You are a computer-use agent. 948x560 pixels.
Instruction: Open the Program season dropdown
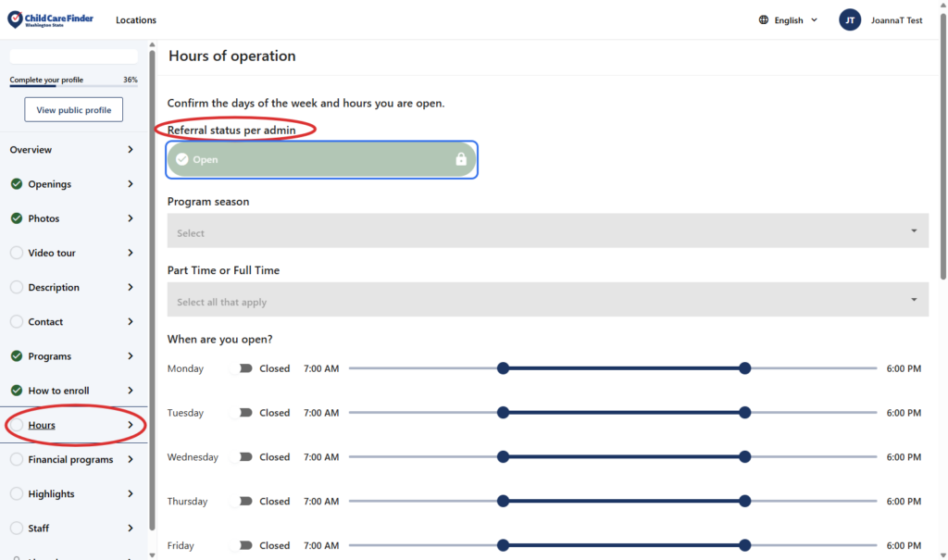coord(547,231)
